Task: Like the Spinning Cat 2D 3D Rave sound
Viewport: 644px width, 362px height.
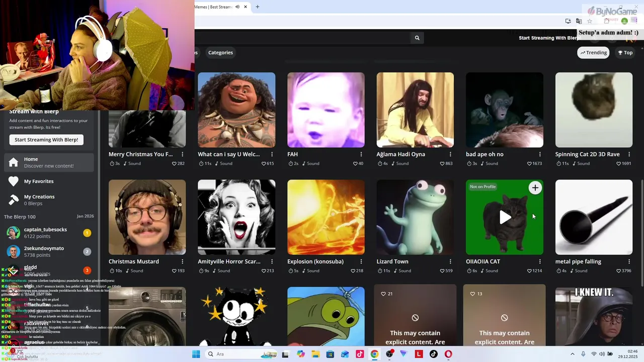Action: tap(619, 163)
